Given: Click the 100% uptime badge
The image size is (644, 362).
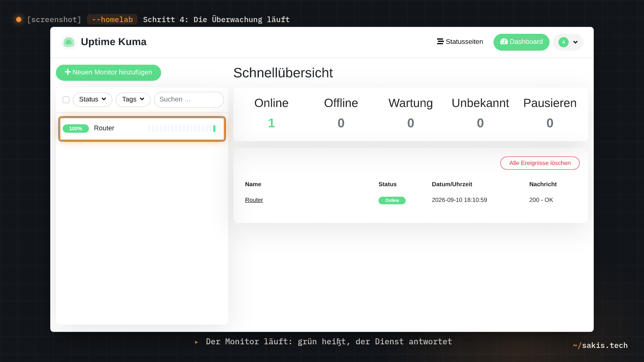Looking at the screenshot, I should coord(76,129).
